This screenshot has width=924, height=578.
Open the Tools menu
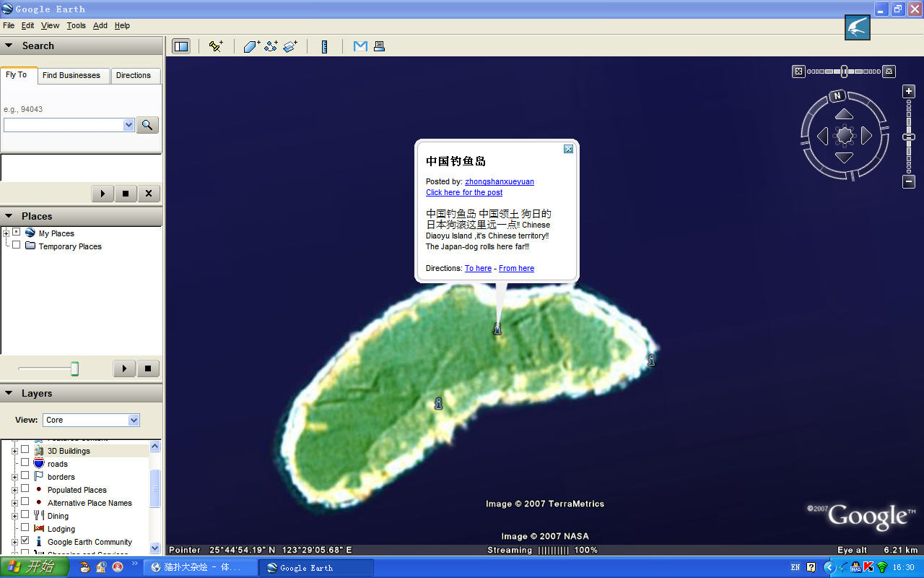[76, 25]
